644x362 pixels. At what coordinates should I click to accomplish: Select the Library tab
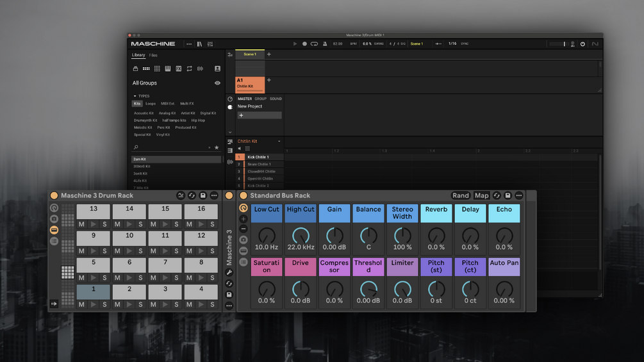point(138,55)
